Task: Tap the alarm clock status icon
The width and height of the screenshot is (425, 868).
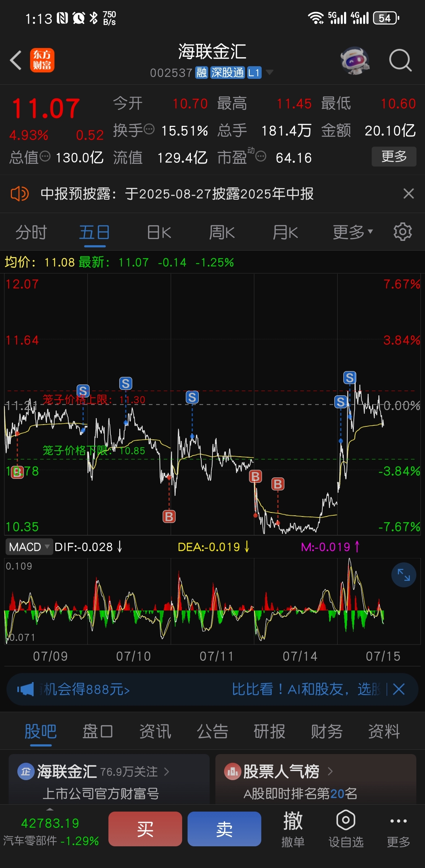Action: point(78,18)
